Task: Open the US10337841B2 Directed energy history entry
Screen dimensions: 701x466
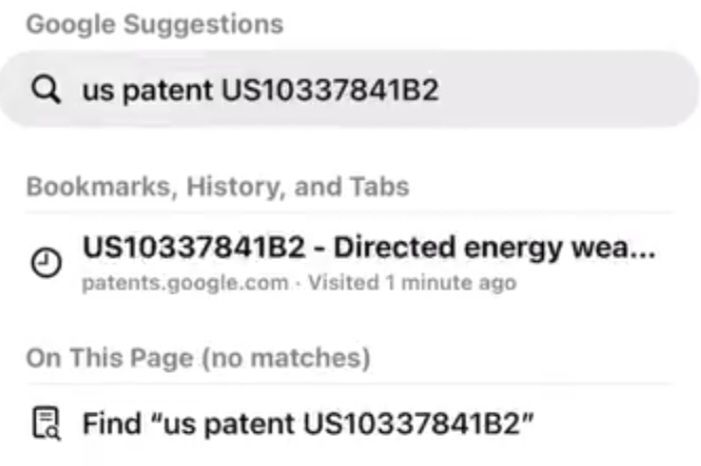Action: pyautogui.click(x=368, y=247)
